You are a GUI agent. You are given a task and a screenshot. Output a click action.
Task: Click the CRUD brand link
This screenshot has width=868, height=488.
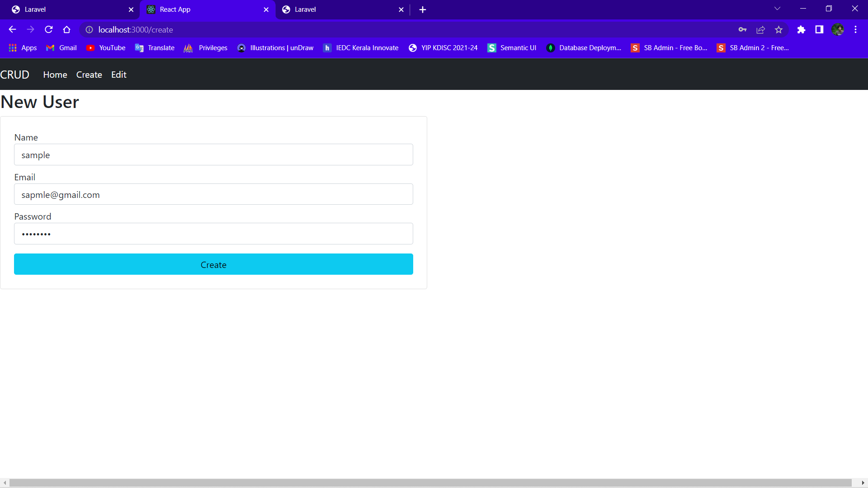pyautogui.click(x=14, y=74)
